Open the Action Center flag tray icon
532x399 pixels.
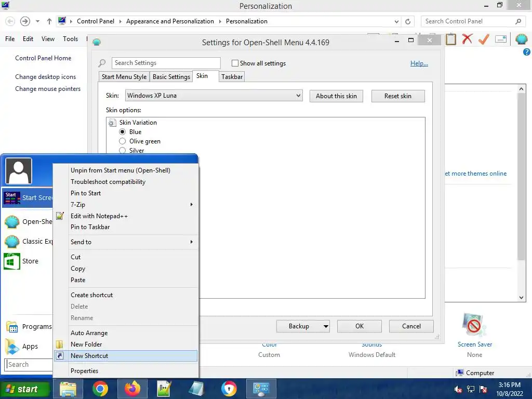484,389
